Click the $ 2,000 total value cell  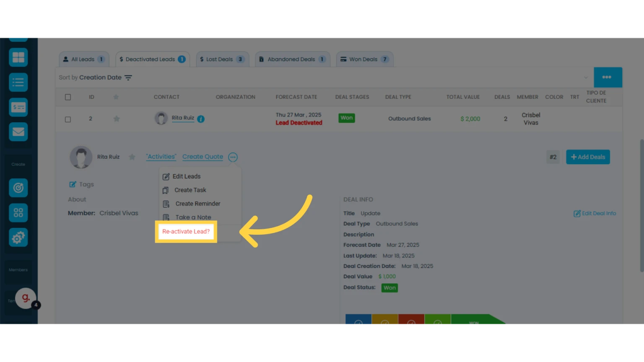click(470, 119)
